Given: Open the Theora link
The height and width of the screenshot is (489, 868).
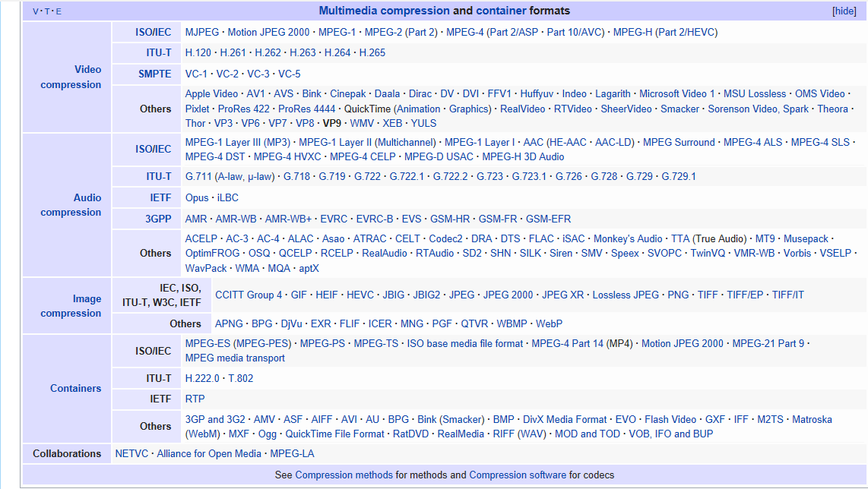Looking at the screenshot, I should click(832, 109).
